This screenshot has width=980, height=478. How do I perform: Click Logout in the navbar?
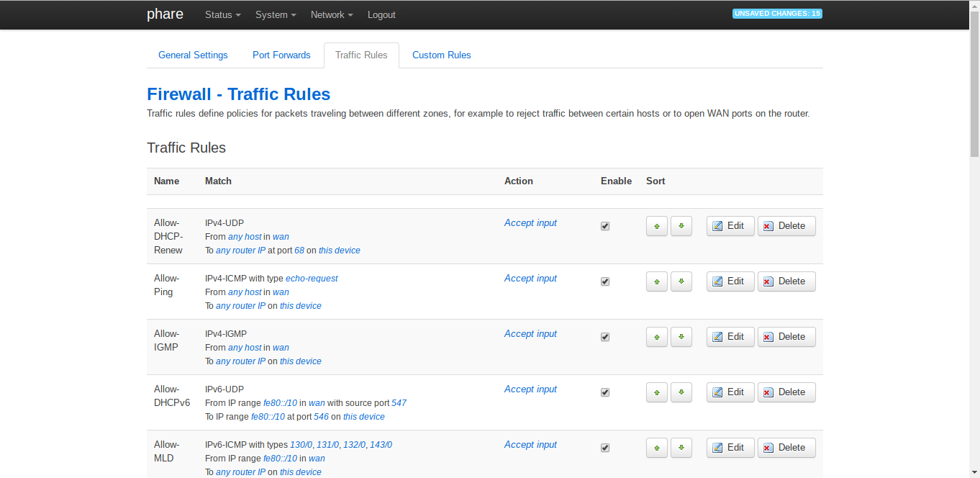click(381, 14)
